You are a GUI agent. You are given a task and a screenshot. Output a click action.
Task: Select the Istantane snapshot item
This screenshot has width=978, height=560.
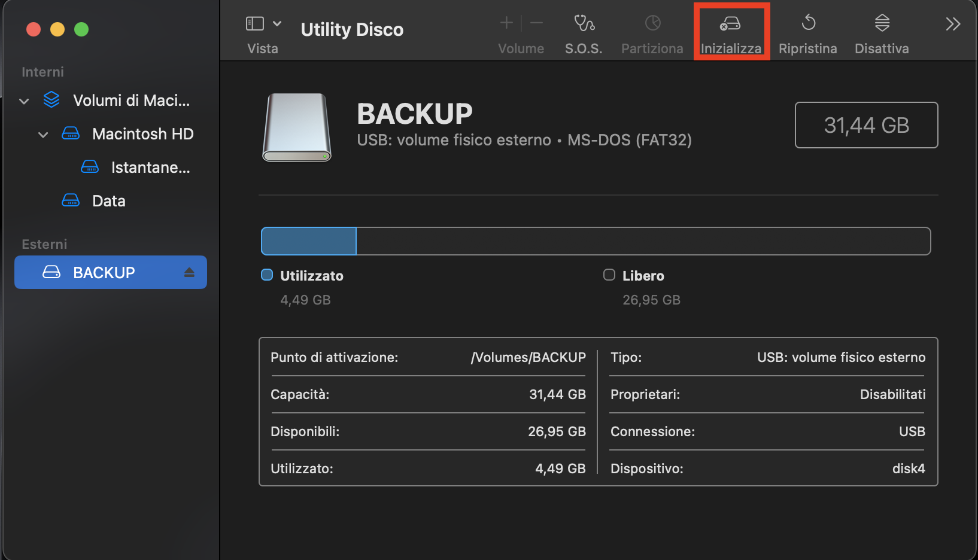tap(150, 168)
